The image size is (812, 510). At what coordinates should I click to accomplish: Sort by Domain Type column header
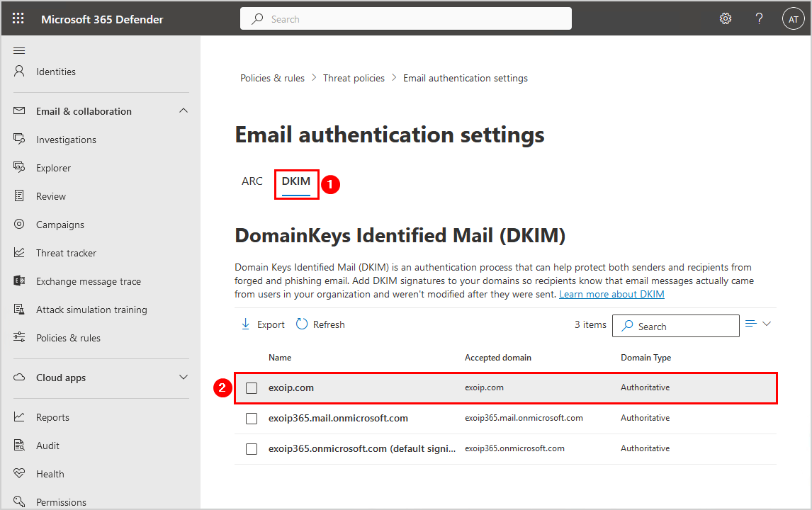645,358
